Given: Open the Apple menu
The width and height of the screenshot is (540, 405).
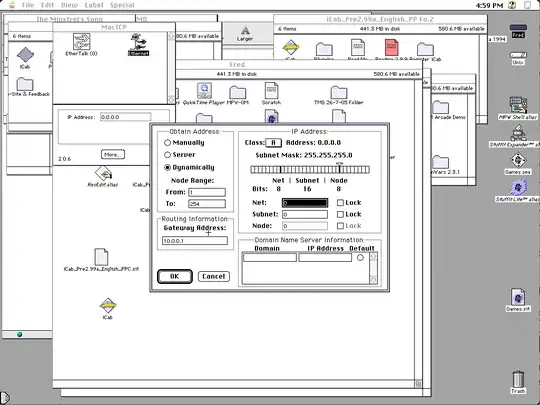Looking at the screenshot, I should 12,5.
